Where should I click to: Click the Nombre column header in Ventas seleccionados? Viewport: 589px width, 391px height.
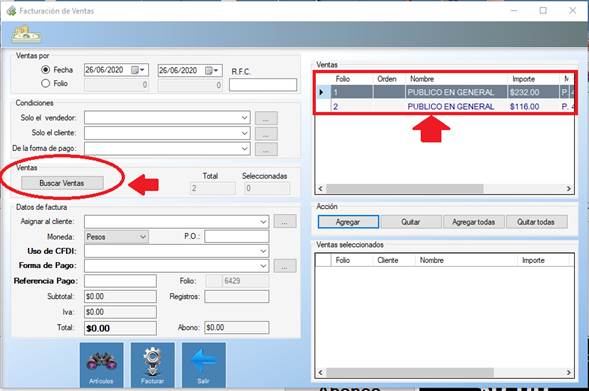click(432, 260)
